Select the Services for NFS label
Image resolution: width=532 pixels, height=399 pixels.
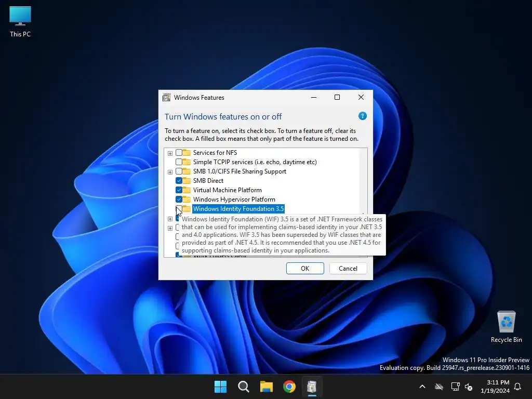pos(215,153)
